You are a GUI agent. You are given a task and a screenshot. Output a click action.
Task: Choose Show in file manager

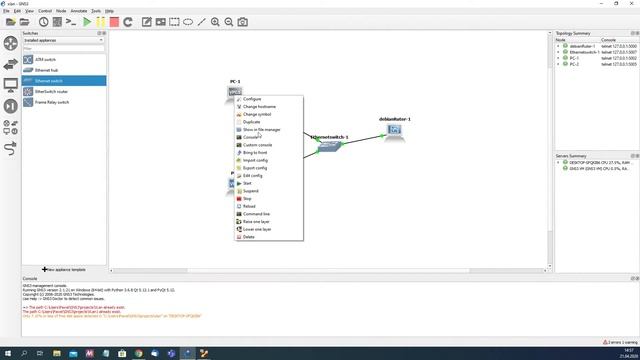click(269, 130)
